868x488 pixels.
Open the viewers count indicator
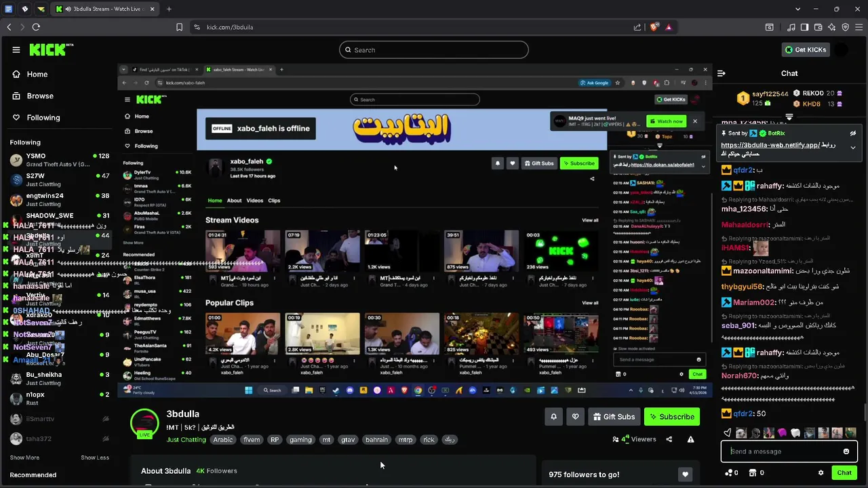point(635,439)
